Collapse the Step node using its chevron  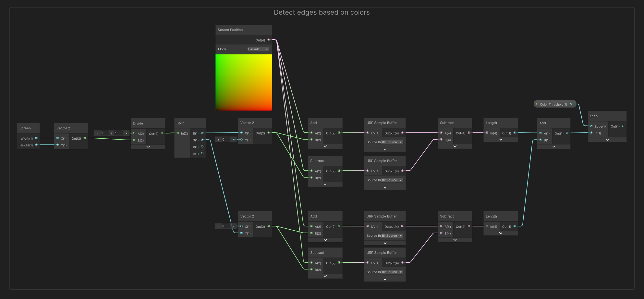pos(607,140)
